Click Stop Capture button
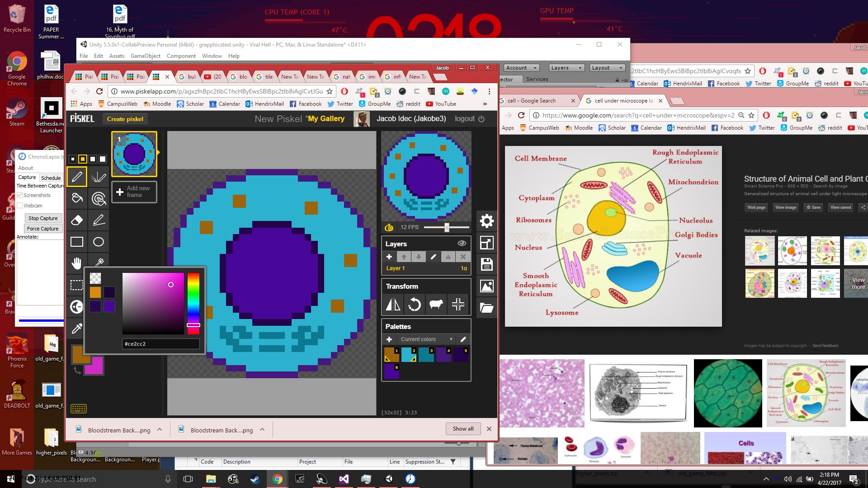The image size is (868, 488). click(43, 218)
